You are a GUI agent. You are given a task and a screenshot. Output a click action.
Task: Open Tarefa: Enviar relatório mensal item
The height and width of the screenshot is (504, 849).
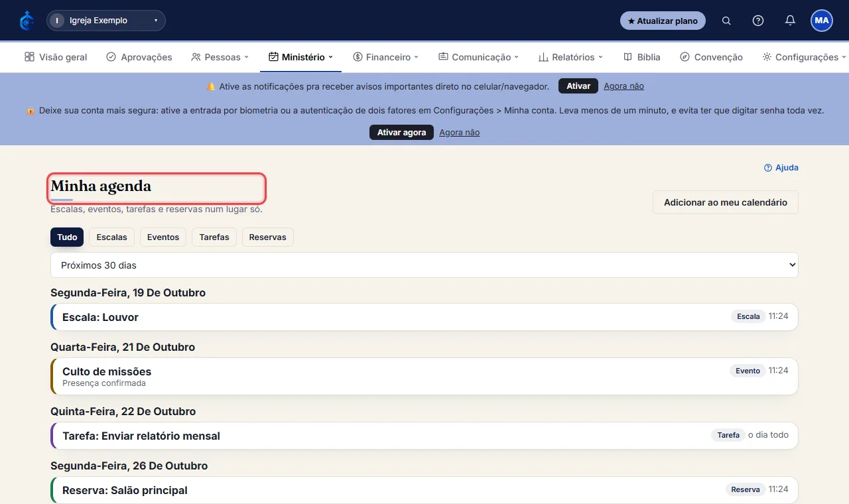click(x=424, y=436)
